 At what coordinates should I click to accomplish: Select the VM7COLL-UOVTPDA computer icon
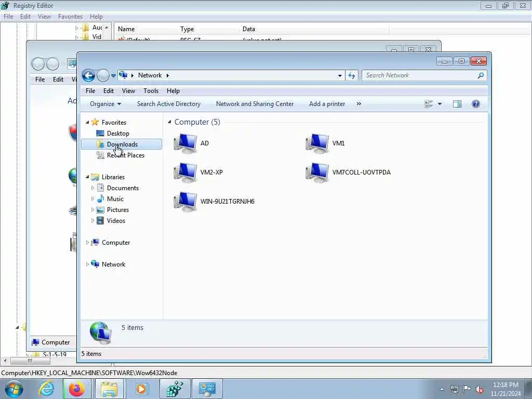point(317,172)
